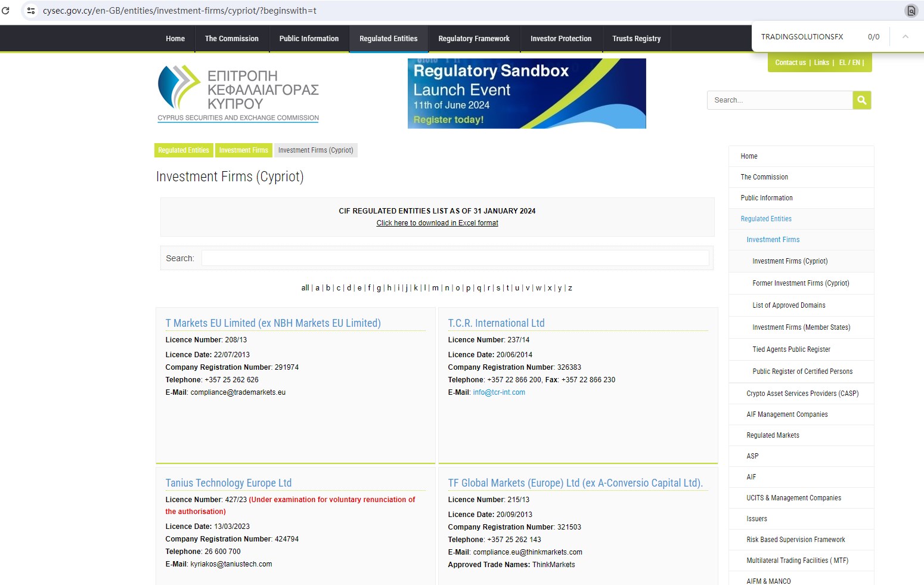The image size is (924, 585).
Task: Click the browser extension icon at top right
Action: (910, 11)
